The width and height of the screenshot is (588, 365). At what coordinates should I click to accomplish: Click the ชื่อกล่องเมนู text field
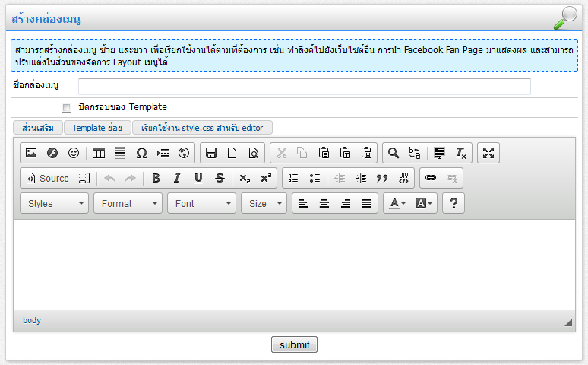304,86
